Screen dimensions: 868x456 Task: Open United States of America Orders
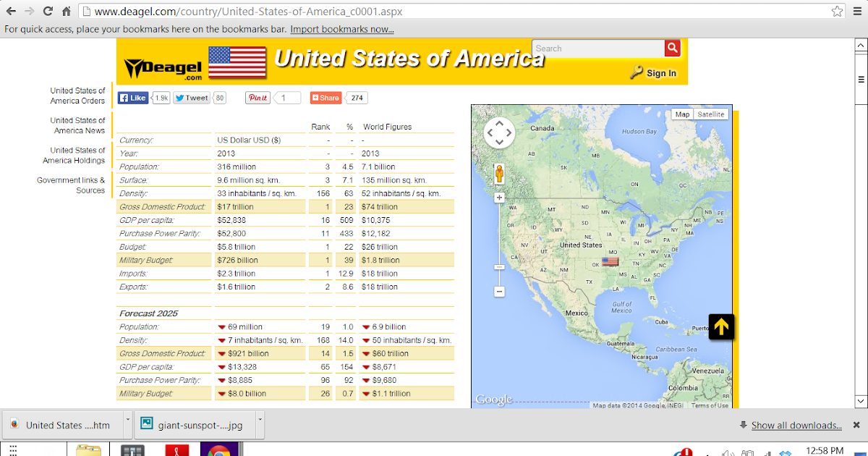click(77, 96)
